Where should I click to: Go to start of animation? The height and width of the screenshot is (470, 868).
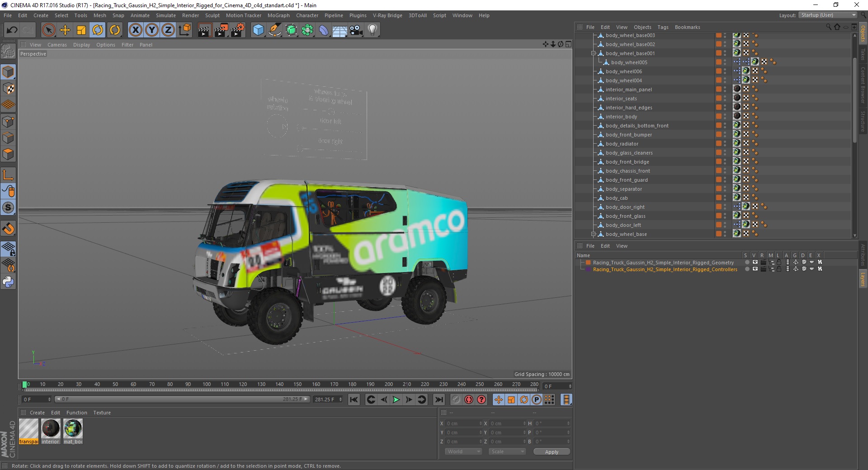(x=354, y=399)
